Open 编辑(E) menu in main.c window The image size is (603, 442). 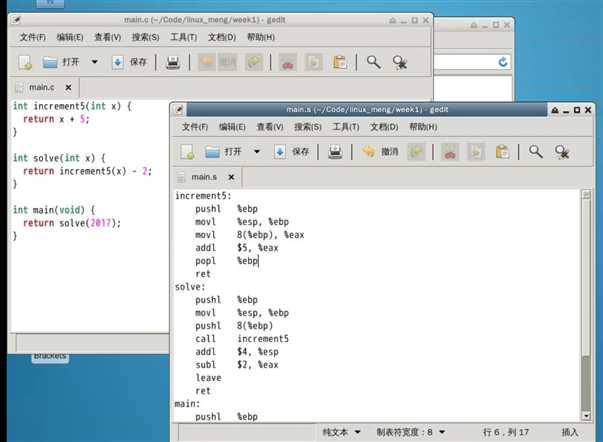pyautogui.click(x=70, y=37)
